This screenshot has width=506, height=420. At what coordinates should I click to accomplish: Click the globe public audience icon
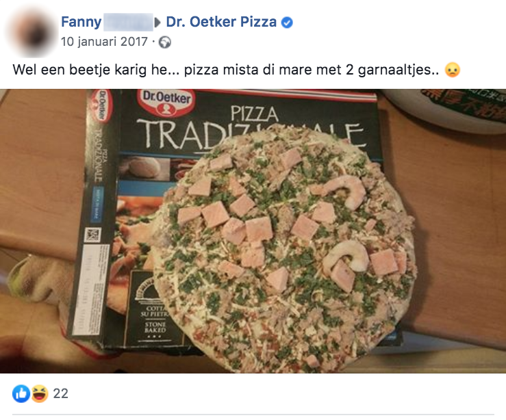click(x=165, y=42)
